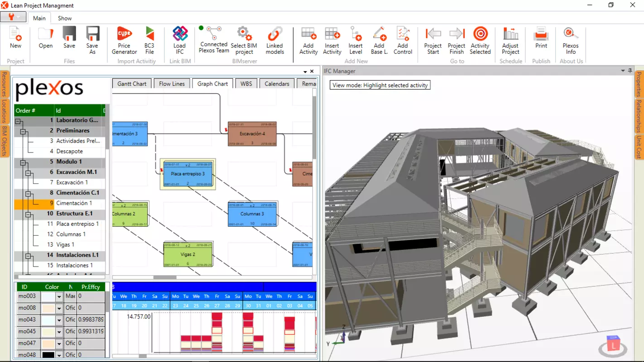Screen dimensions: 644x362
Task: Open the Show ribbon tab
Action: point(65,18)
